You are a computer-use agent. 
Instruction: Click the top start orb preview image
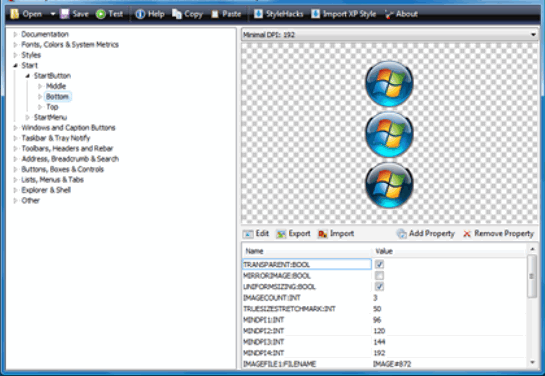coord(389,83)
